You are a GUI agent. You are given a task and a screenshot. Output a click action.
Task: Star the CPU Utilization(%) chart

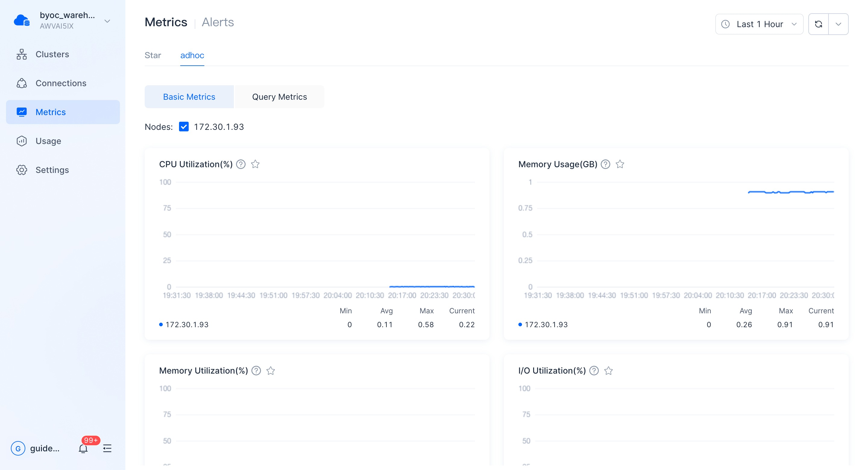point(255,164)
